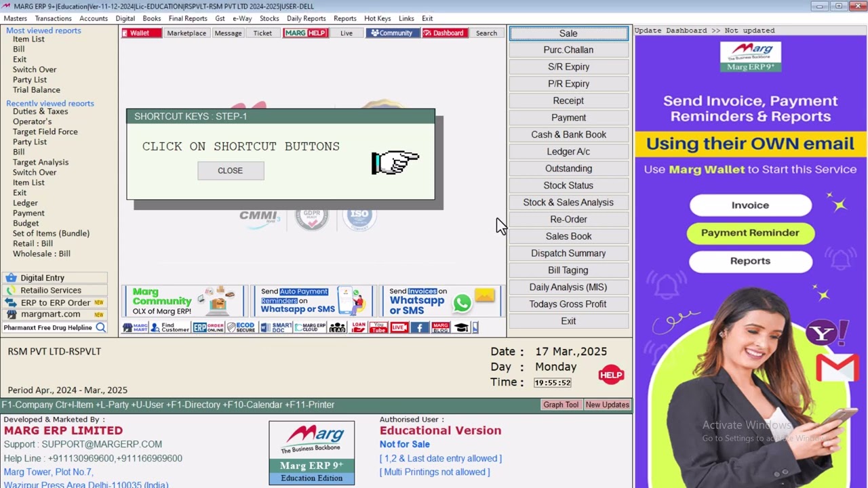Open the Marg Blog icon
The width and height of the screenshot is (868, 488).
point(441,327)
